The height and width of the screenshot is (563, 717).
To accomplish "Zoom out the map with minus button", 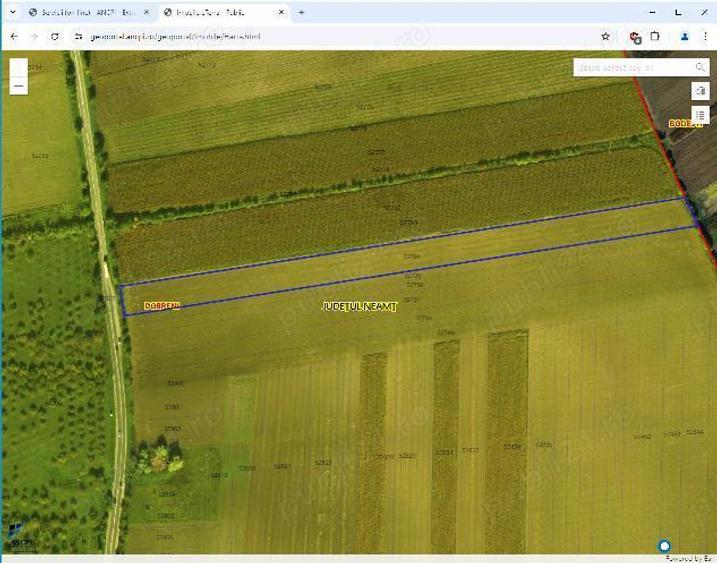I will (x=19, y=86).
